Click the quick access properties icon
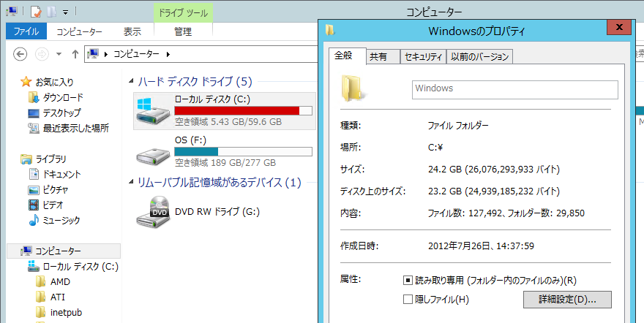The height and width of the screenshot is (323, 644). pyautogui.click(x=35, y=12)
